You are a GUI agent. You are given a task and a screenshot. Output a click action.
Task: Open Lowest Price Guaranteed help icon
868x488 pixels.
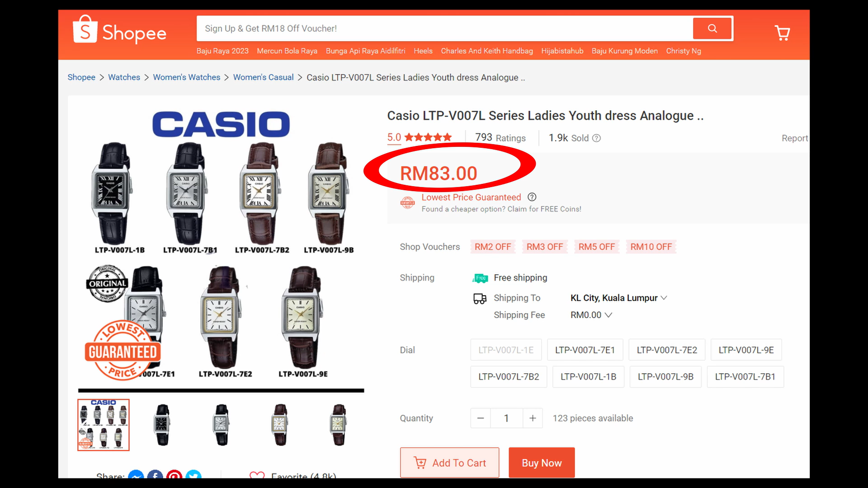pos(532,197)
